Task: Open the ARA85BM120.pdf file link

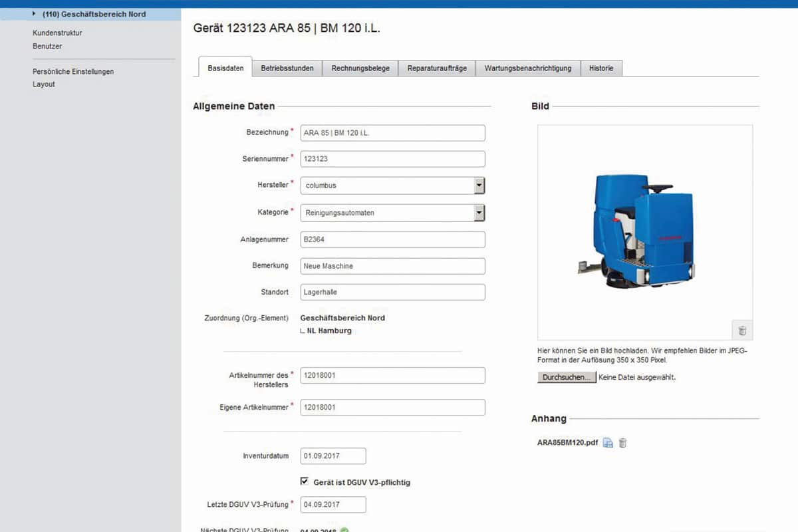Action: point(567,442)
